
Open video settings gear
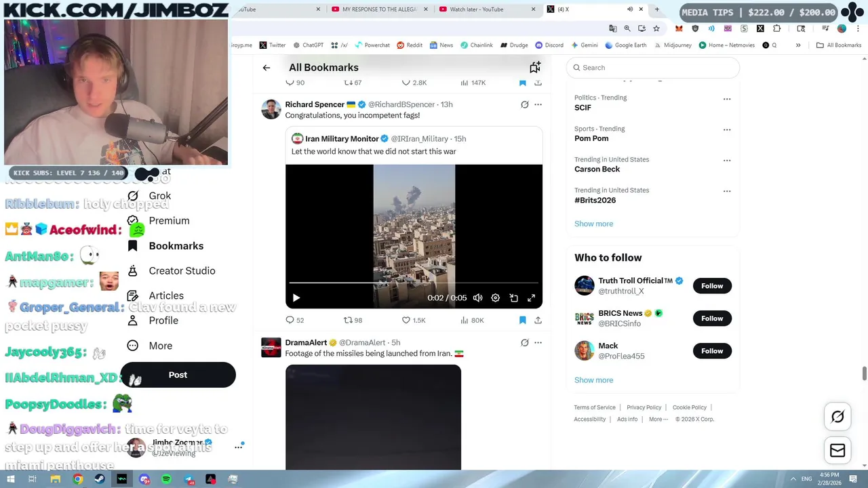coord(495,298)
